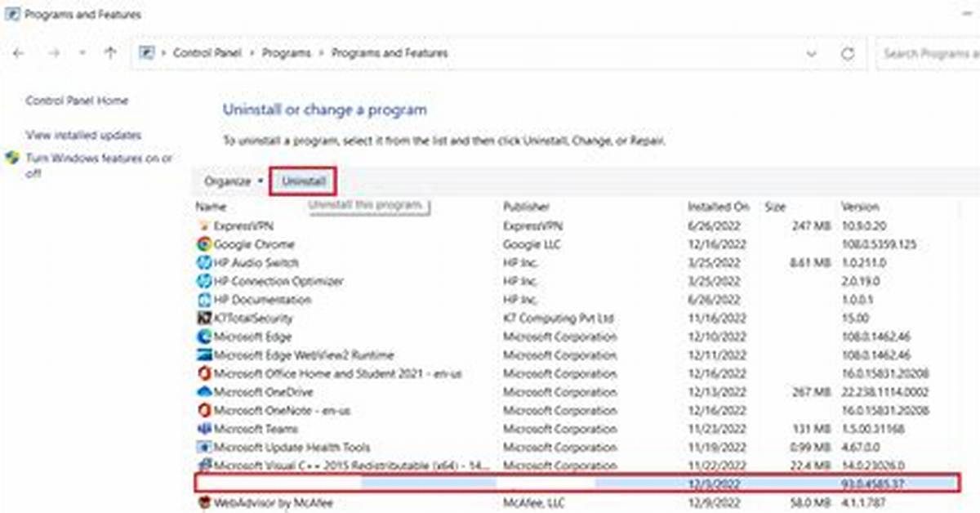Click the Google LLC publisher cell

click(x=532, y=244)
